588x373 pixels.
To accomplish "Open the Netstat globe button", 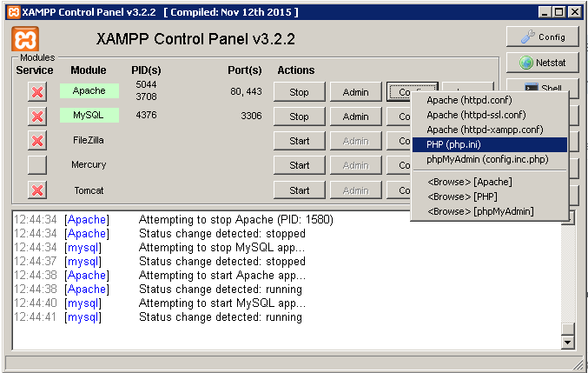I will point(542,63).
